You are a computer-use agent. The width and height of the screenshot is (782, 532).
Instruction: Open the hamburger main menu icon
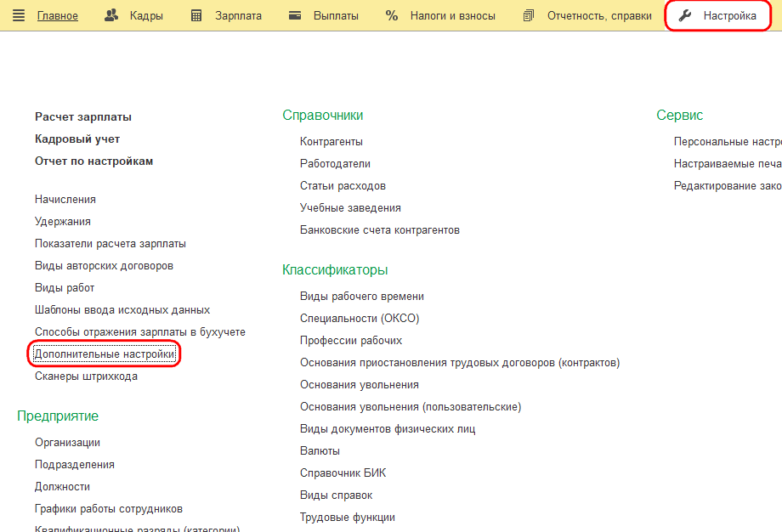click(x=19, y=15)
